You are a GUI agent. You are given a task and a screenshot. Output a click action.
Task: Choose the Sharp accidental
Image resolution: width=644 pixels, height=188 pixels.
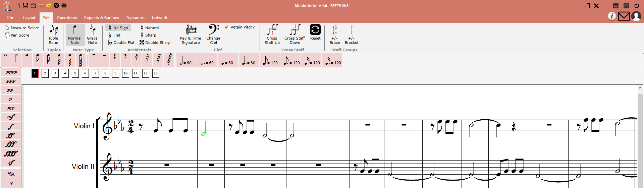(148, 35)
